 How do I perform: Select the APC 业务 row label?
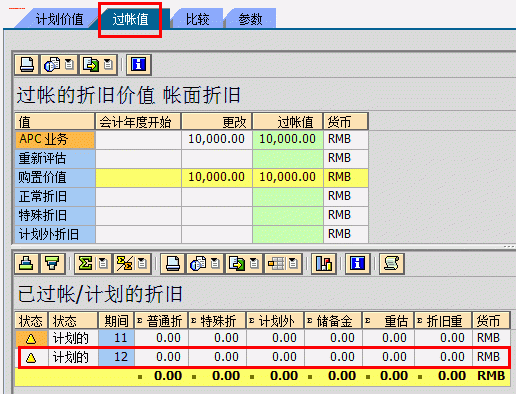pos(55,139)
